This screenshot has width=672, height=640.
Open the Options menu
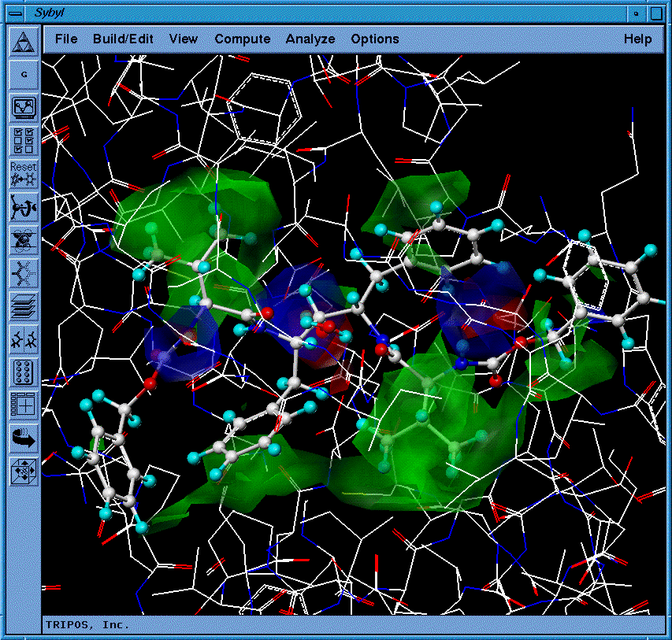pyautogui.click(x=375, y=39)
